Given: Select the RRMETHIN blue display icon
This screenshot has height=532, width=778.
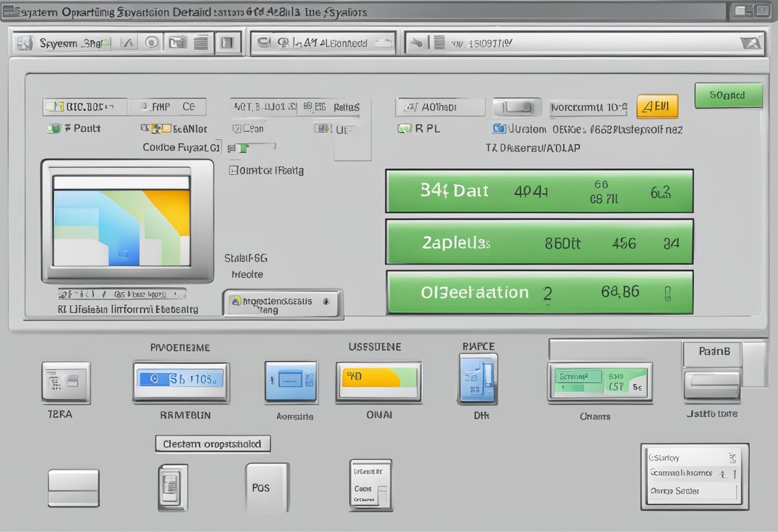Looking at the screenshot, I should point(180,382).
